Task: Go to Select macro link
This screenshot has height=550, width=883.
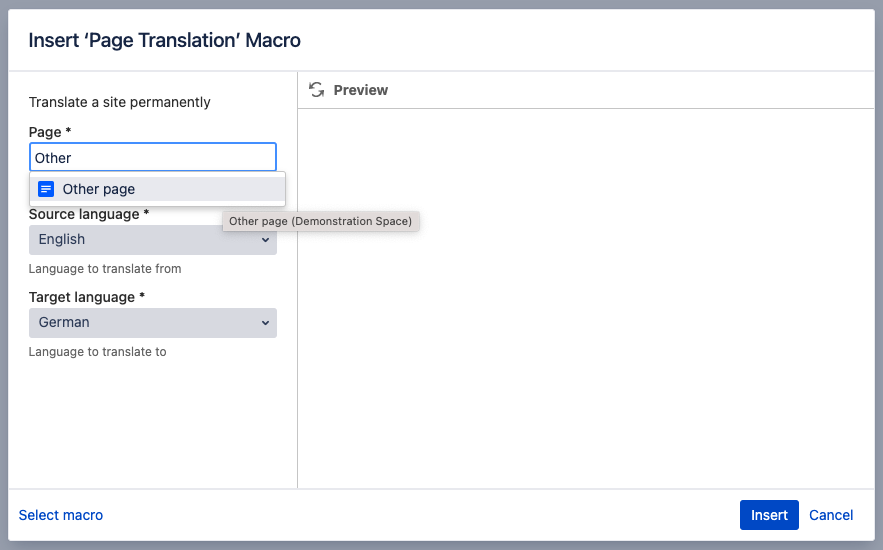Action: [x=61, y=515]
